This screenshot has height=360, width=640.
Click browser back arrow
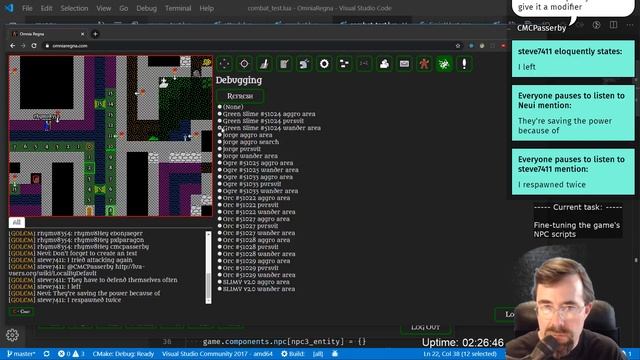point(13,46)
